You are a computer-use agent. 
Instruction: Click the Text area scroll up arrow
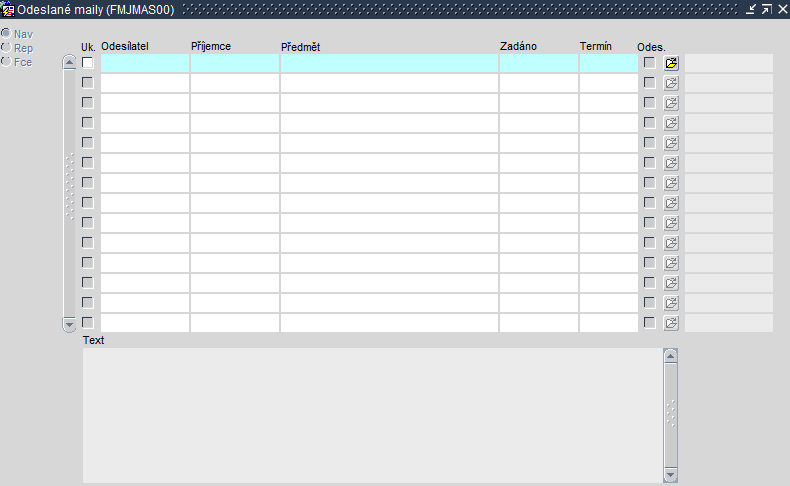click(671, 356)
